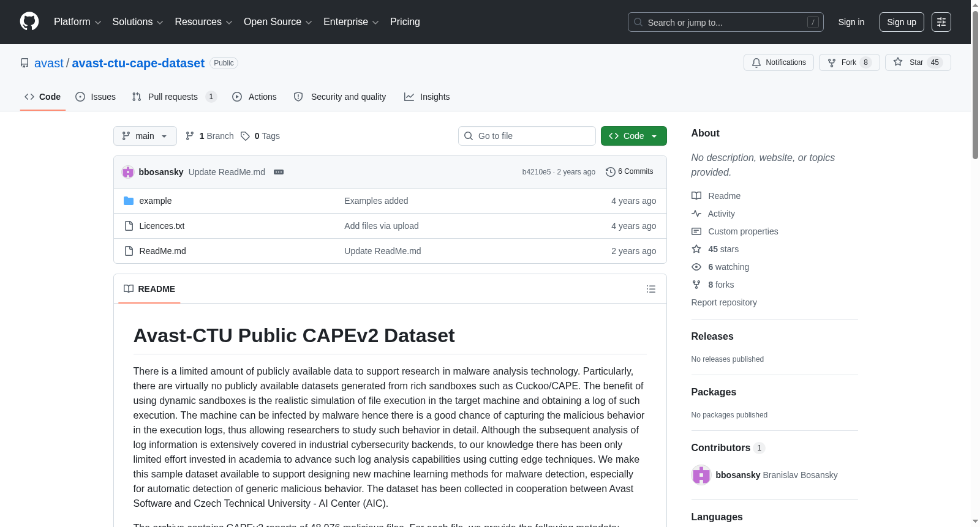The image size is (980, 527).
Task: Click the Sign in link
Action: coord(851,22)
